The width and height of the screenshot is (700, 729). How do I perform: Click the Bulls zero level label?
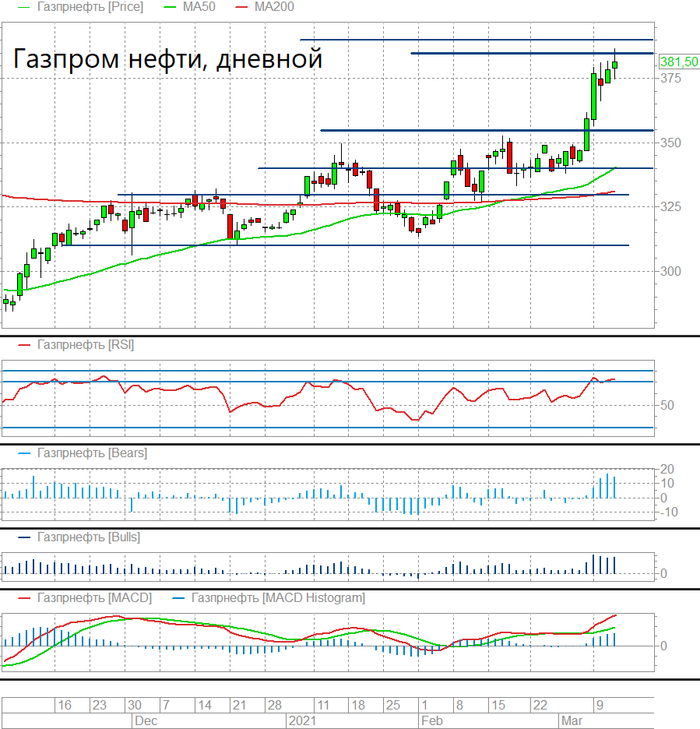663,574
